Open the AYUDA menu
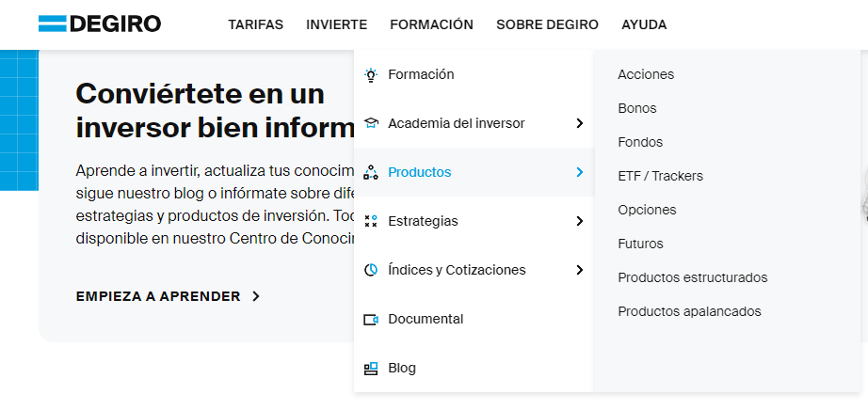The image size is (868, 410). click(x=644, y=24)
